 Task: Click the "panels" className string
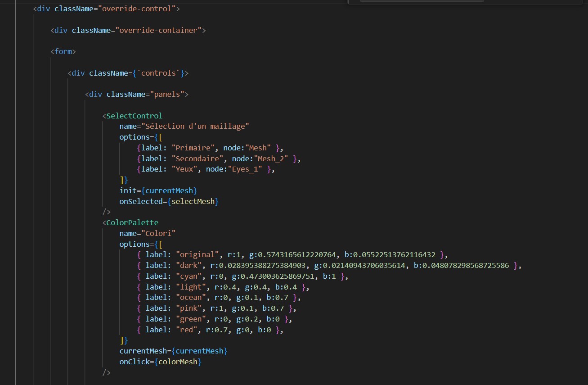coord(167,94)
